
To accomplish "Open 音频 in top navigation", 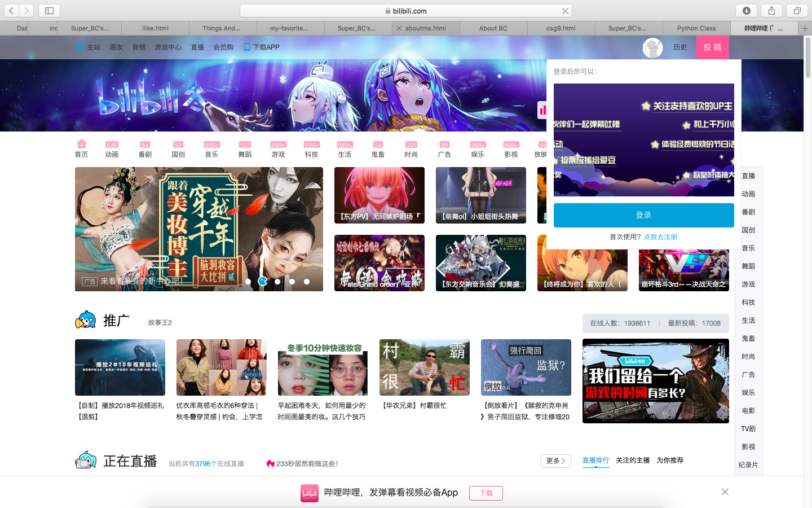I will point(139,47).
